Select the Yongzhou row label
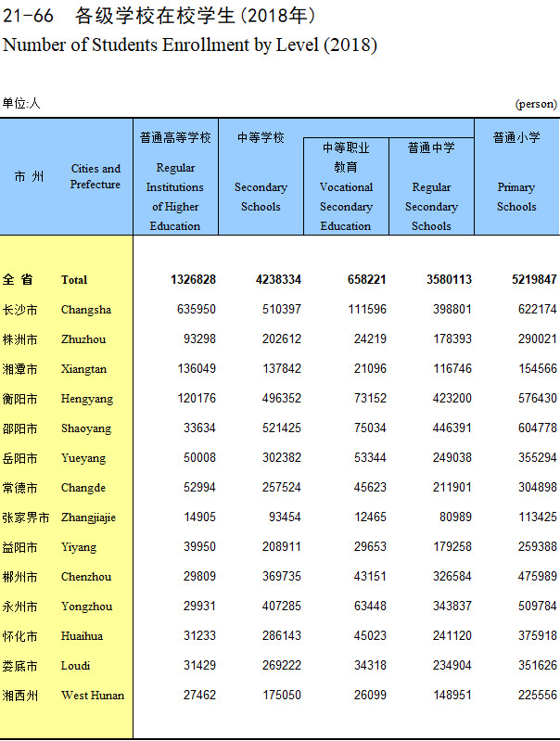Viewport: 560px width, 741px height. click(x=86, y=607)
